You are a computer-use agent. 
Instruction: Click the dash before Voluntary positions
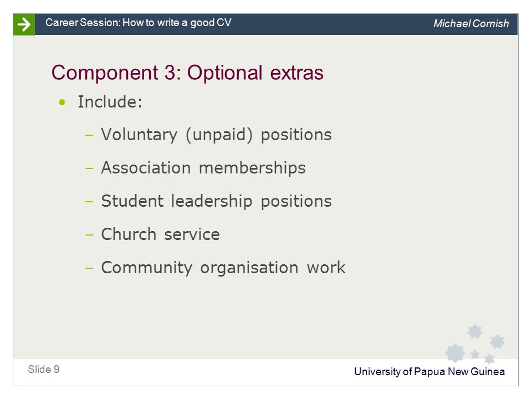click(89, 135)
